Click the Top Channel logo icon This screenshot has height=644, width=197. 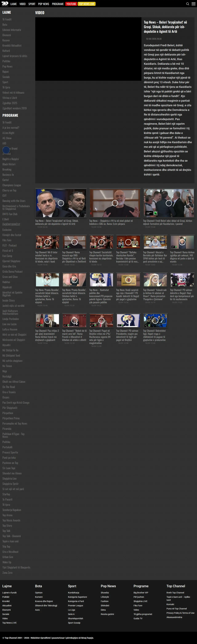[5, 4]
